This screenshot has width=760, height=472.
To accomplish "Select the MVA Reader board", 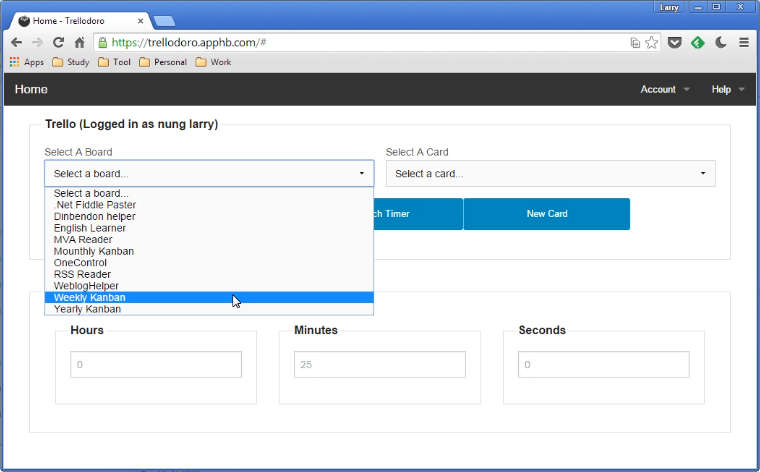I will tap(209, 240).
